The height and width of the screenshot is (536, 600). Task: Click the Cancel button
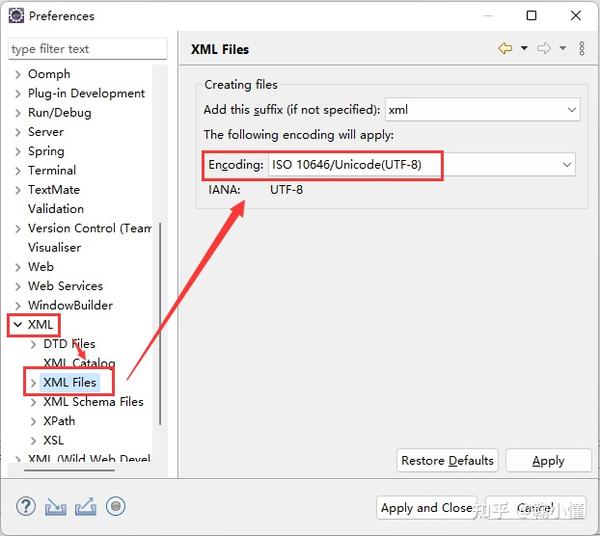pos(535,508)
